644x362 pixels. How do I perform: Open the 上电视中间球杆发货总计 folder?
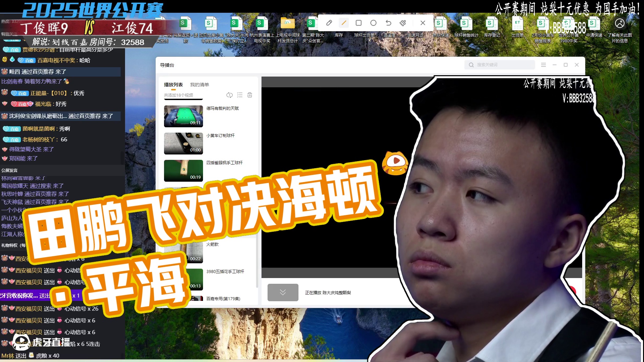point(288,30)
